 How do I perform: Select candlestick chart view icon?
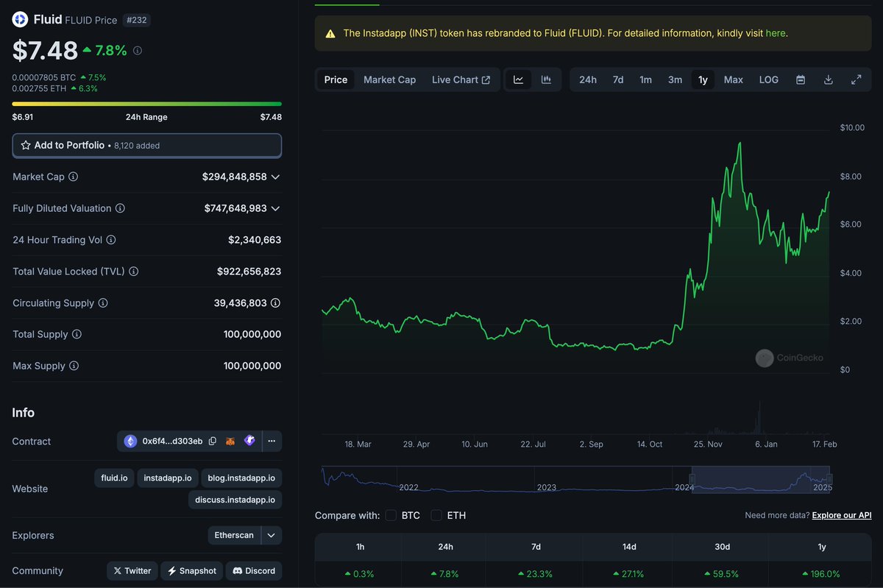click(546, 79)
